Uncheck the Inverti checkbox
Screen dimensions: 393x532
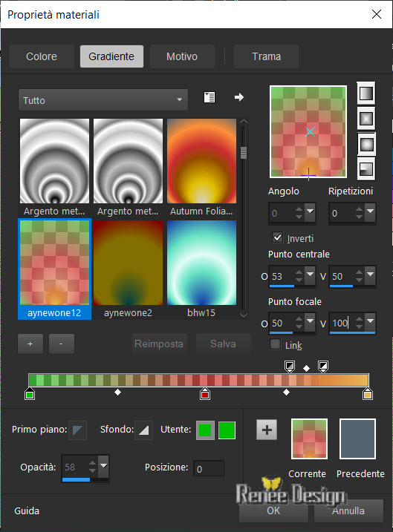pyautogui.click(x=277, y=237)
